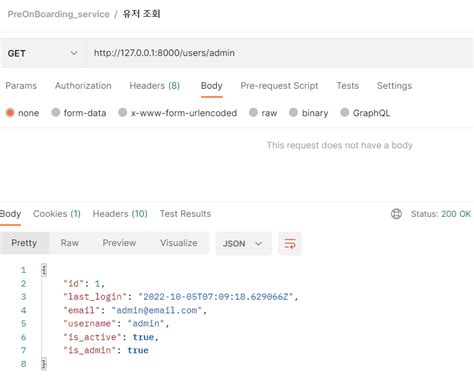Open the request Settings tab
The width and height of the screenshot is (474, 383).
click(x=394, y=86)
